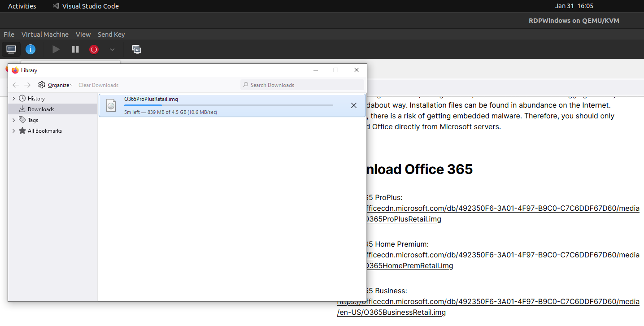Screen dimensions: 644x326
Task: Click the Firefox icon in Library title bar
Action: point(15,70)
